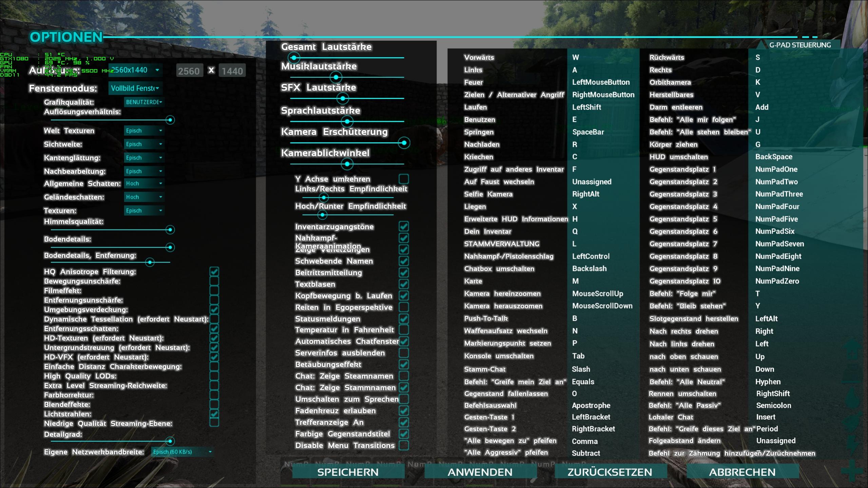Reset options via ZURÜCKSETZEN
Screen dimensions: 868x488
click(610, 472)
